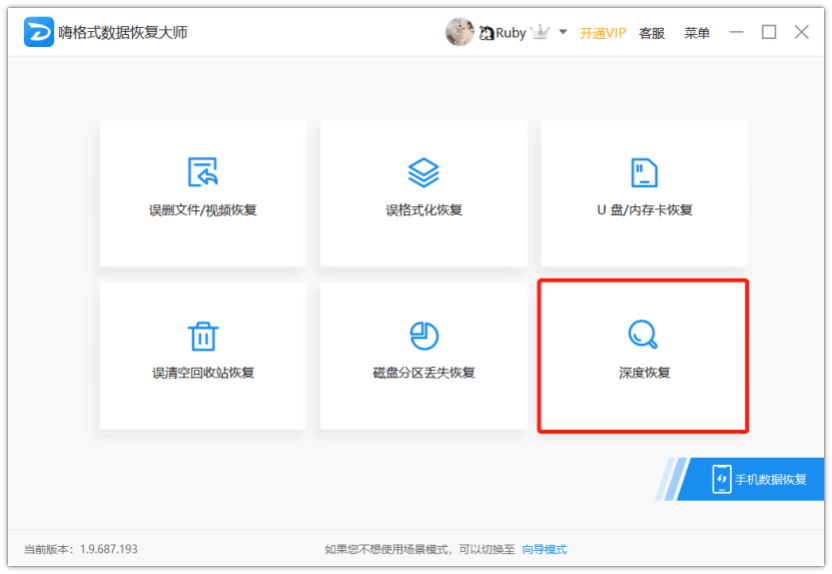Click 开通VIP link
This screenshot has height=574, width=832.
click(x=602, y=33)
